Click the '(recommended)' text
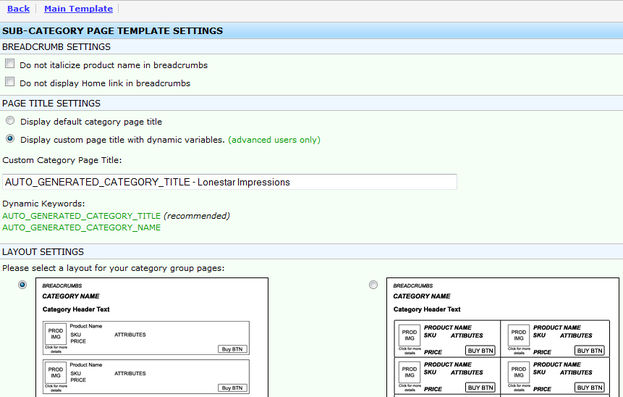The width and height of the screenshot is (623, 397). click(197, 216)
